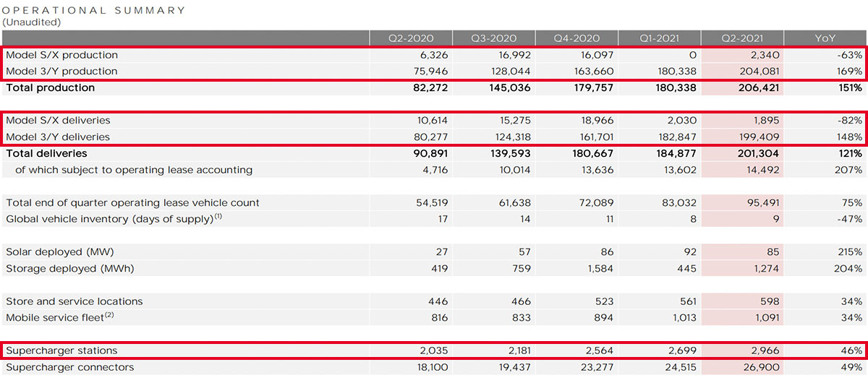Click the 180,667 total deliveries value
Viewport: 868px width, 383px height.
pos(592,153)
